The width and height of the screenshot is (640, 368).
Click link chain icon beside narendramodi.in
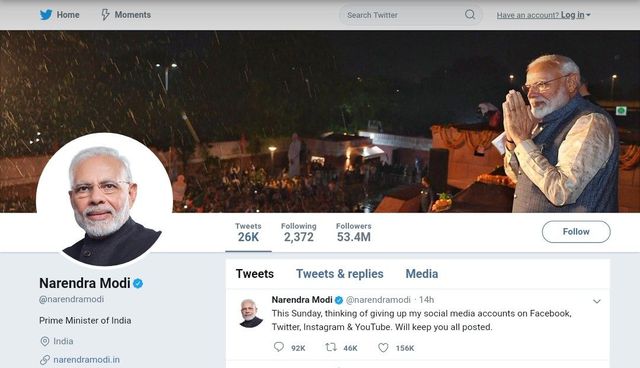coord(45,360)
